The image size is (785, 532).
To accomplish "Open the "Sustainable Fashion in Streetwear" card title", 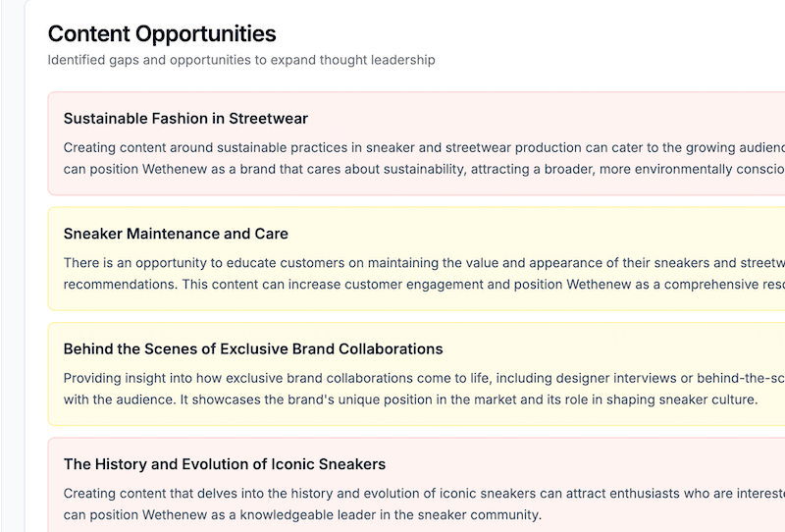I will tap(185, 119).
